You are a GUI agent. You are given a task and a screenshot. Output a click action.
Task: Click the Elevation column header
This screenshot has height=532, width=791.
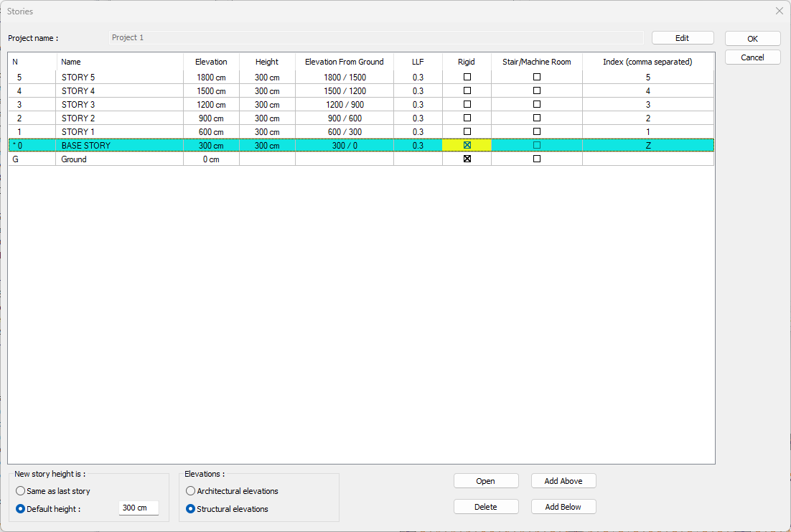[211, 62]
